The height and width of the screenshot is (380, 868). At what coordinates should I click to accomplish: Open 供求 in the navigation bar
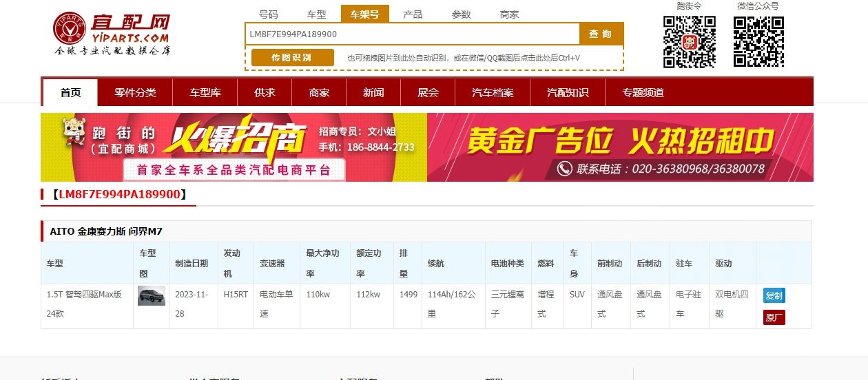265,93
